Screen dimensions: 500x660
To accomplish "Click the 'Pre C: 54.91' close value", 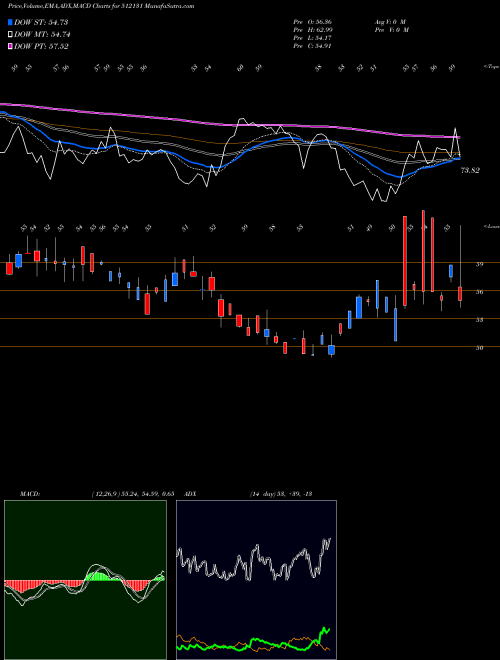I will pyautogui.click(x=313, y=46).
